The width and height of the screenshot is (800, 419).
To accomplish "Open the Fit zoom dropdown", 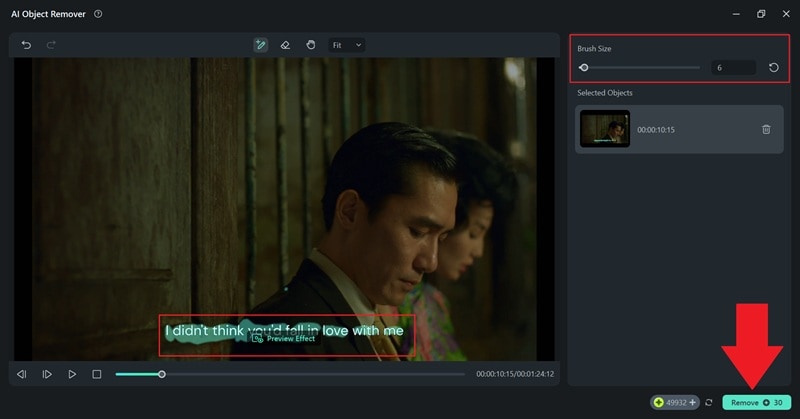I will (x=346, y=45).
